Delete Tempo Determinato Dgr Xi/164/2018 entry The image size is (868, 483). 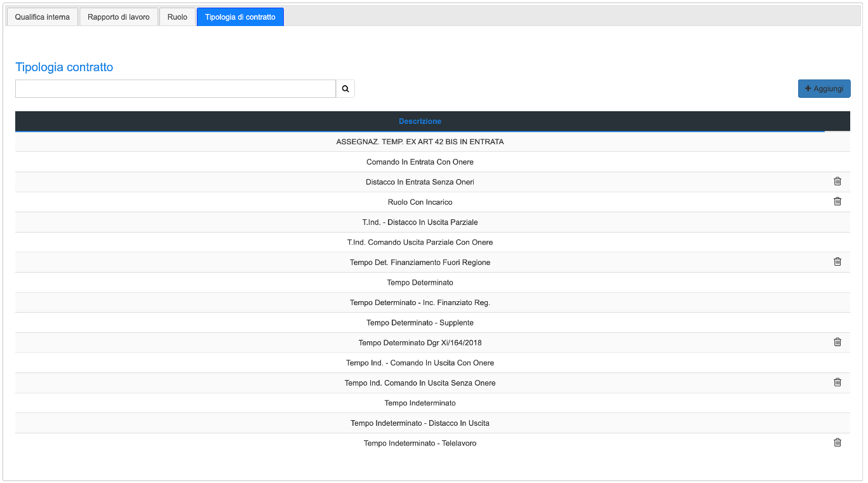pos(837,342)
